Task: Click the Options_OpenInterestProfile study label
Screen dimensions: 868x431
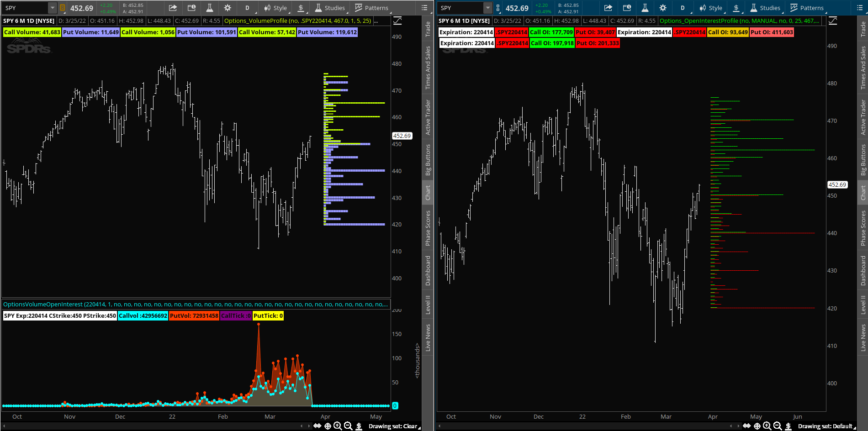Action: click(739, 21)
